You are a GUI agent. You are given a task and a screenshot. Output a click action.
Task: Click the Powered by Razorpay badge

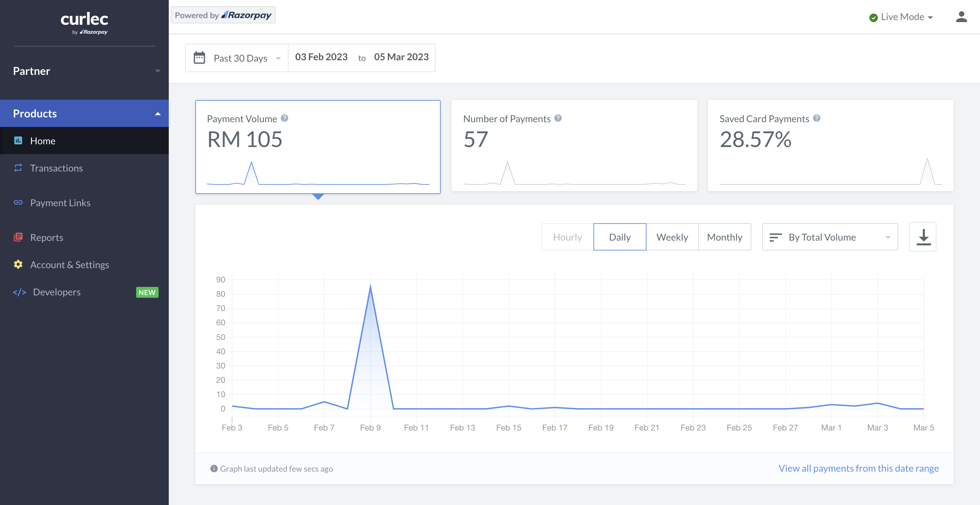223,15
